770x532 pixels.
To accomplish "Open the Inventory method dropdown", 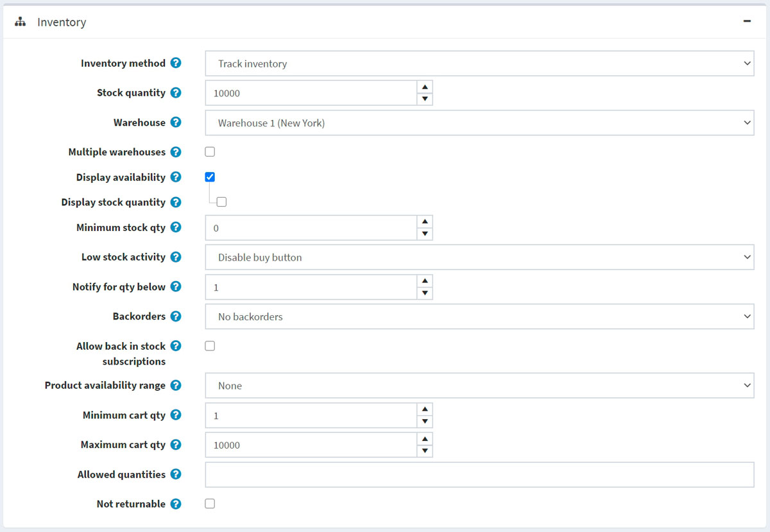I will [479, 64].
